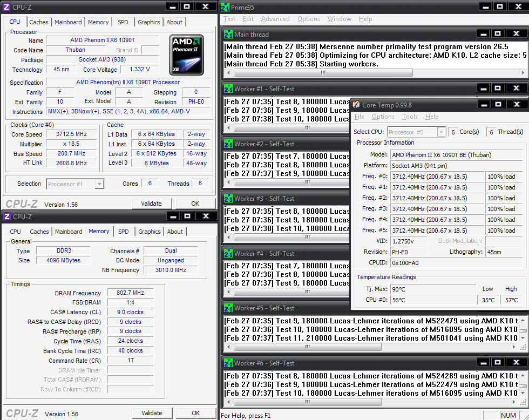Screen dimensions: 529x420
Task: Open Graphics tab in CPU-Z processor window
Action: (x=149, y=22)
